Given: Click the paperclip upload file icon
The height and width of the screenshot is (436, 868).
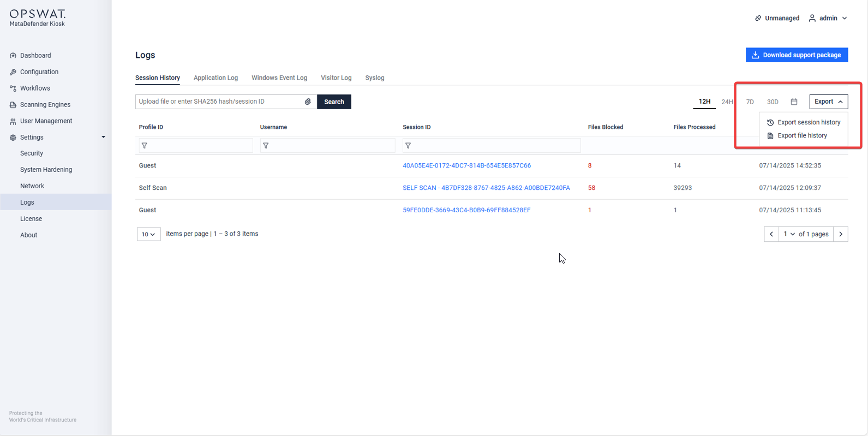Looking at the screenshot, I should [308, 101].
